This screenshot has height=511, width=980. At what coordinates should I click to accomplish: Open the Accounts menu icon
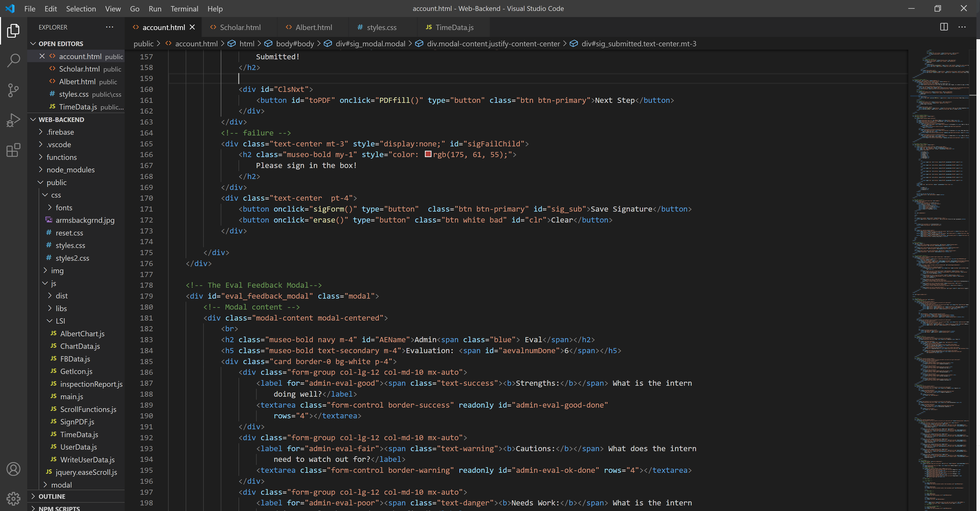[13, 469]
